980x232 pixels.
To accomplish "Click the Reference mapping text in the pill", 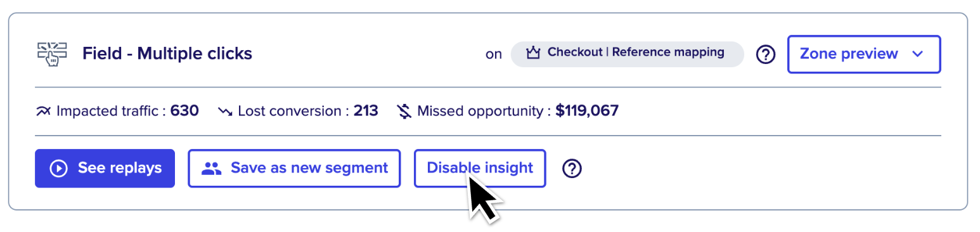I will click(668, 53).
